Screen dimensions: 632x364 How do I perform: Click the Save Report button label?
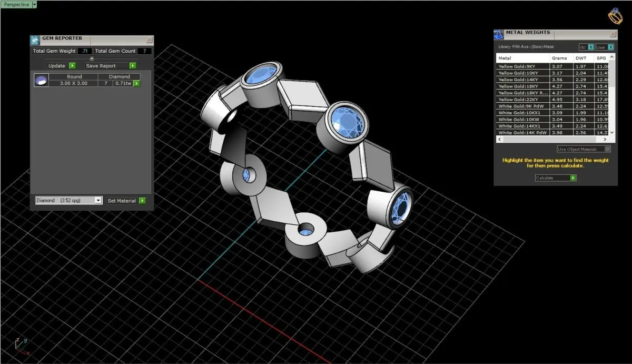pos(101,66)
